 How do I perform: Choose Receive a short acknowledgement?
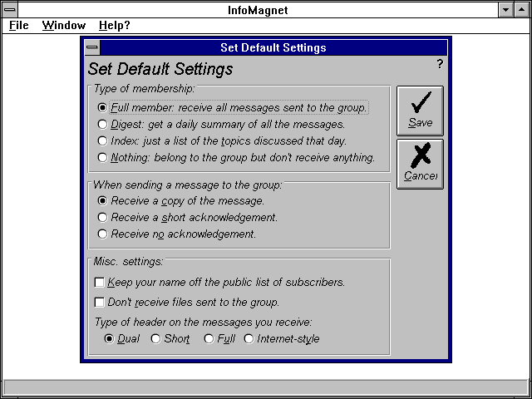tap(102, 217)
